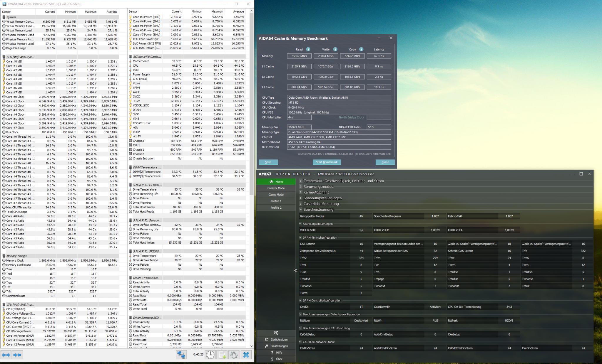The height and width of the screenshot is (364, 602).
Task: Expand Kerne-Abschnitt section
Action: pos(300,192)
